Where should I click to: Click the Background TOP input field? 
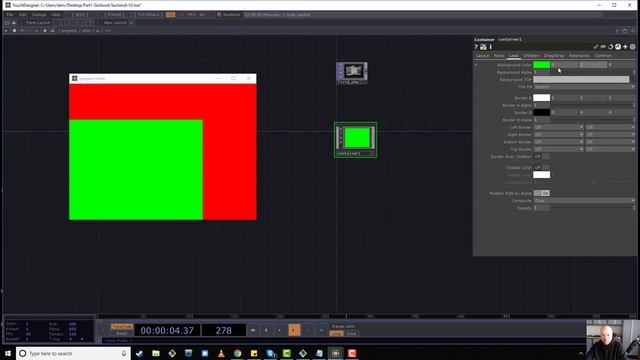(581, 80)
